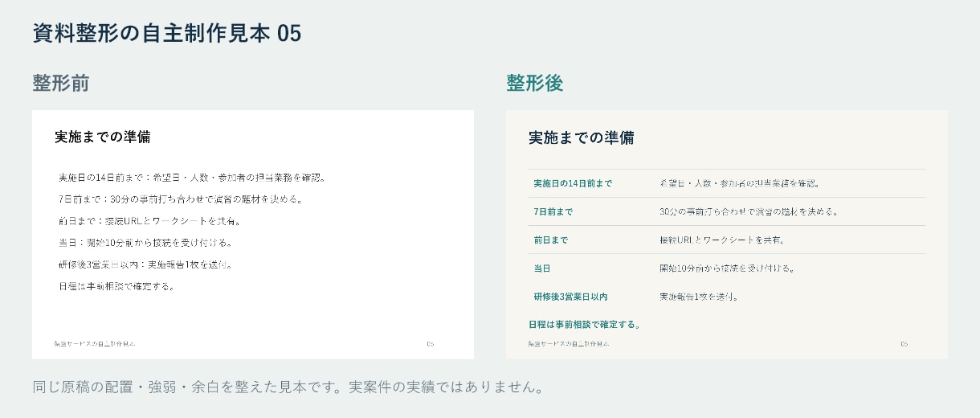Image resolution: width=980 pixels, height=418 pixels.
Task: Click the cell 希望日・人数・参加者の担当業務を確認。 in 整形後 table
Action: pos(740,183)
